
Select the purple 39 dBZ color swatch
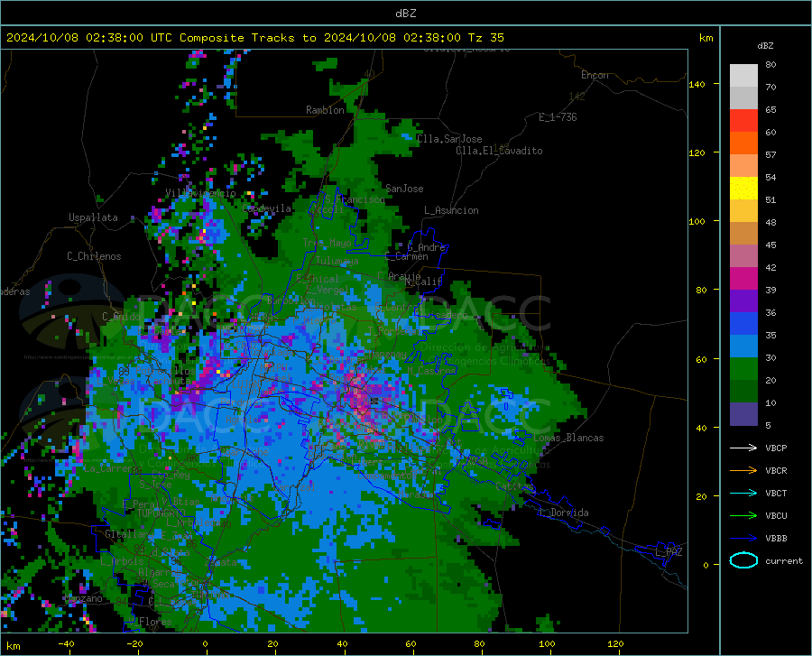(x=743, y=301)
